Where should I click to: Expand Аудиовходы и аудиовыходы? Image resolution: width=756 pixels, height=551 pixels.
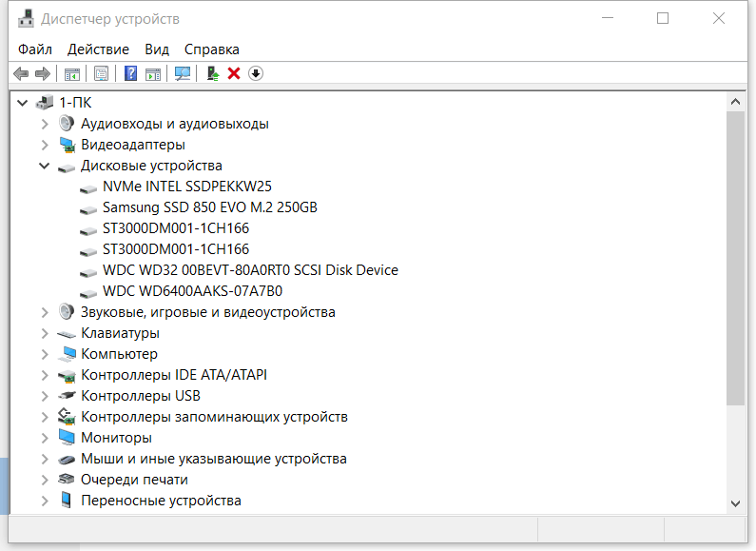pos(45,124)
